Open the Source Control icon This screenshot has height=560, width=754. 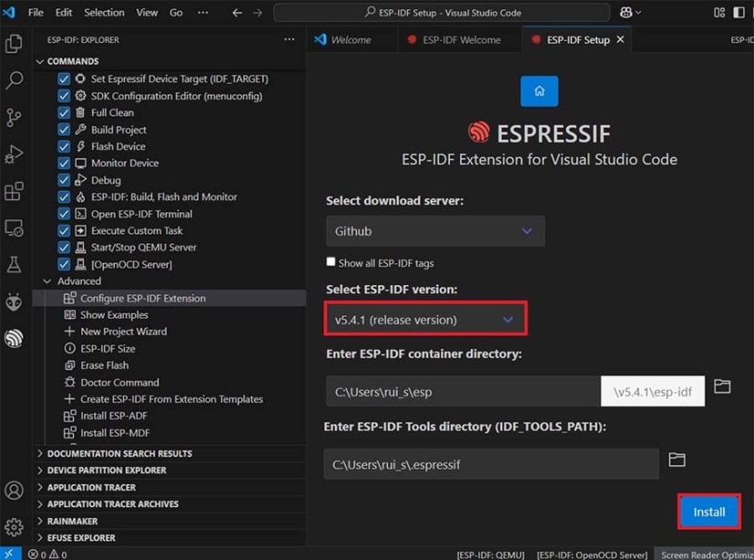(14, 117)
